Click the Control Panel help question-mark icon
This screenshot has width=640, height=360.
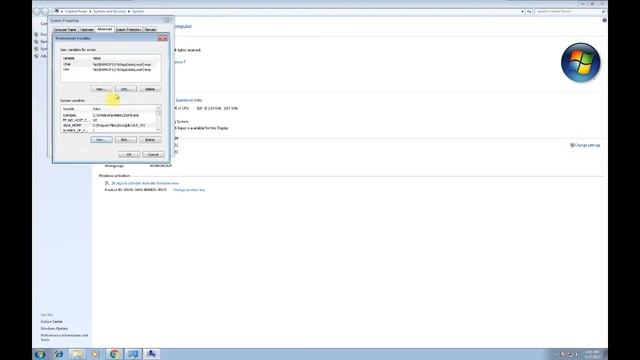tap(604, 20)
